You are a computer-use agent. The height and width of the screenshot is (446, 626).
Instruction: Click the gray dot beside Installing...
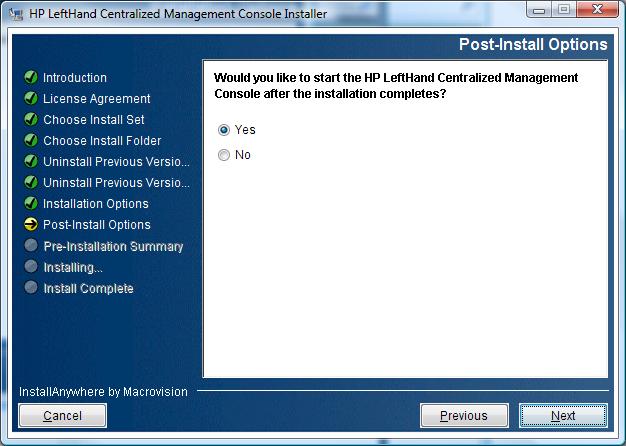coord(31,266)
